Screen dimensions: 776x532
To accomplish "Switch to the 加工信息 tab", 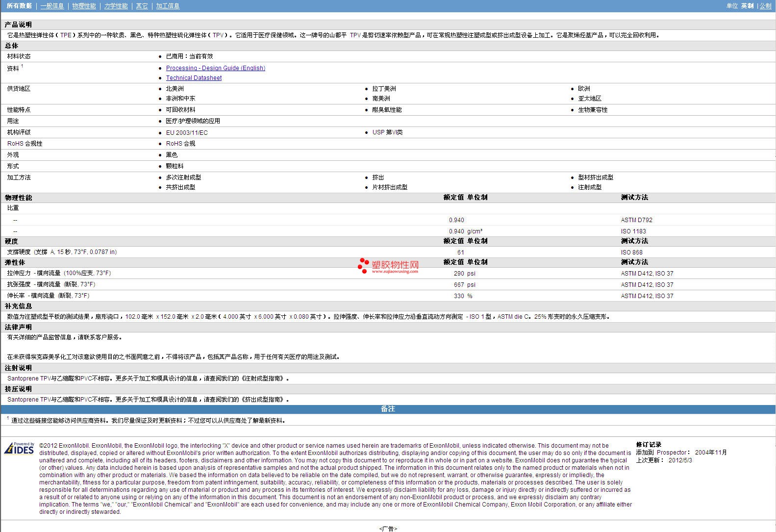I will coord(168,6).
